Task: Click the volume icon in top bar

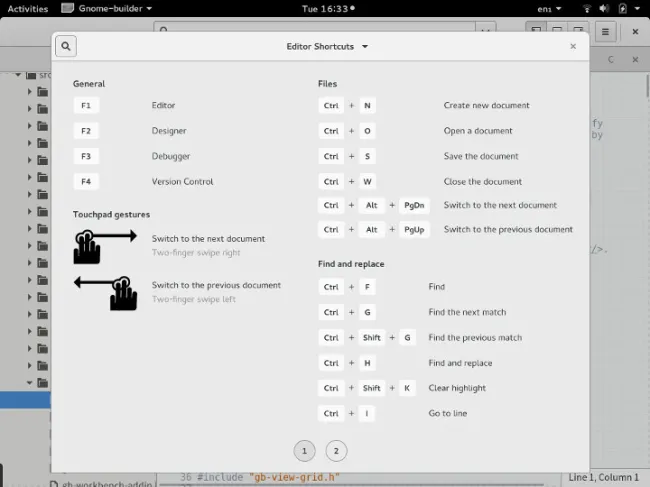Action: (x=604, y=8)
